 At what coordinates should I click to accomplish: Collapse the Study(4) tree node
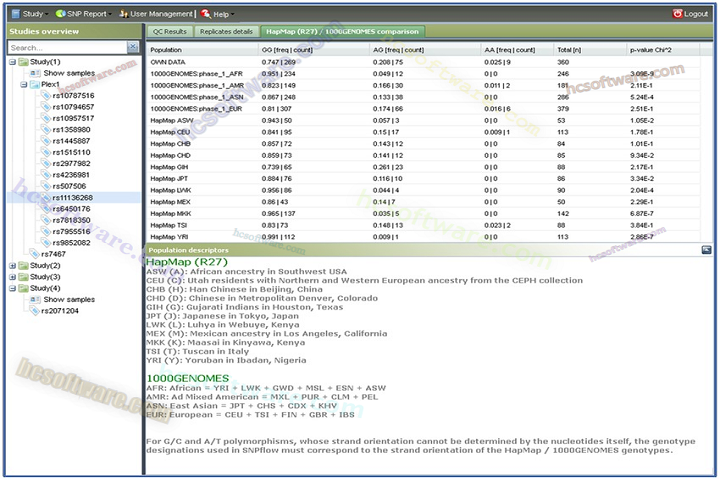12,288
